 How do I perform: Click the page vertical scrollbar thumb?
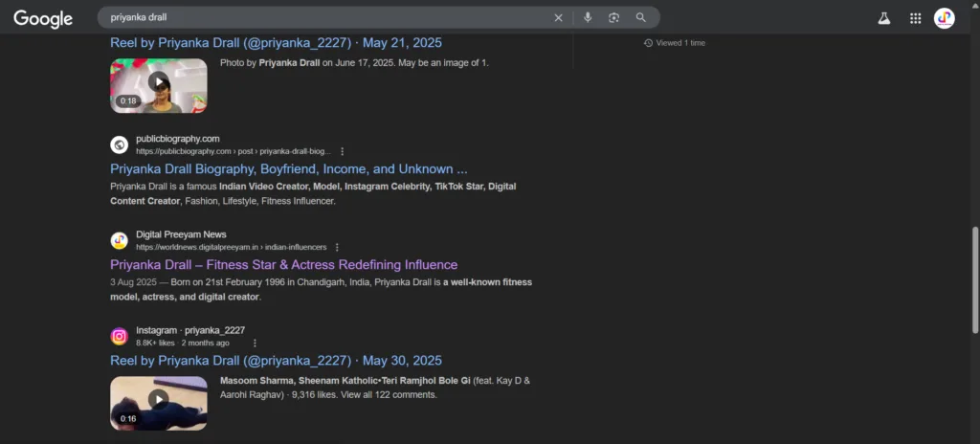pyautogui.click(x=975, y=279)
